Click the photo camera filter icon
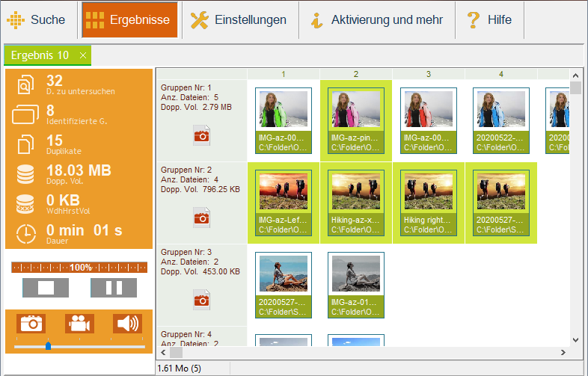 [x=31, y=323]
